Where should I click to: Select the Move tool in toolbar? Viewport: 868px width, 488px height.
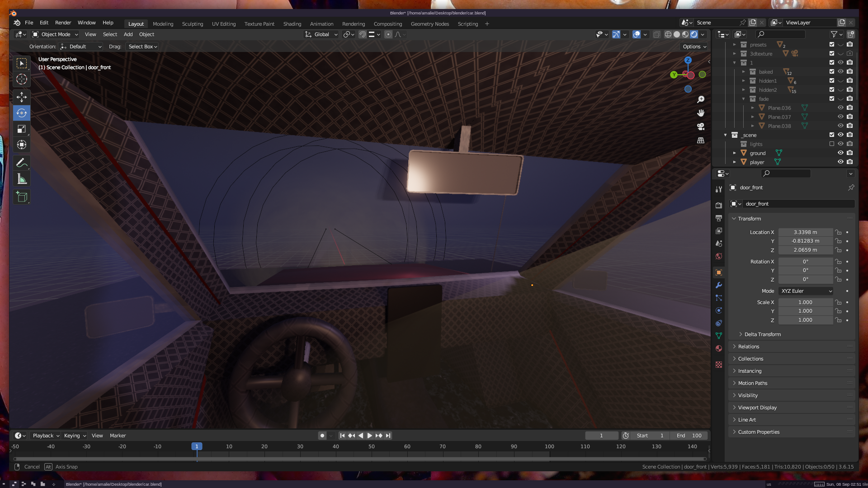21,97
